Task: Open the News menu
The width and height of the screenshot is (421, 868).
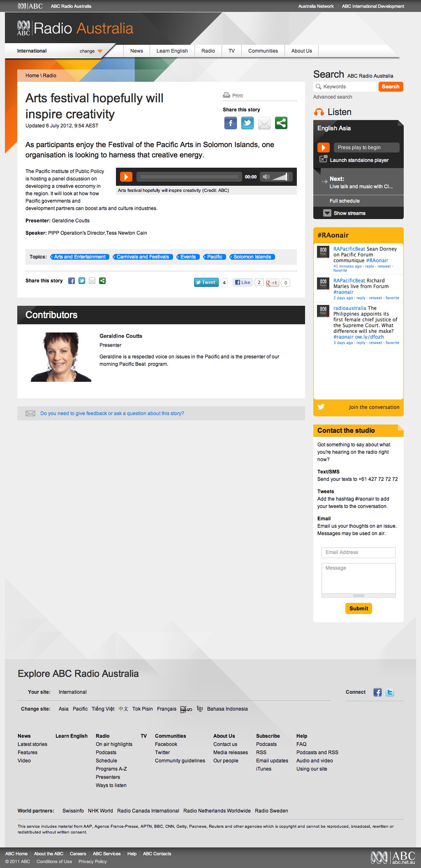Action: pos(137,51)
